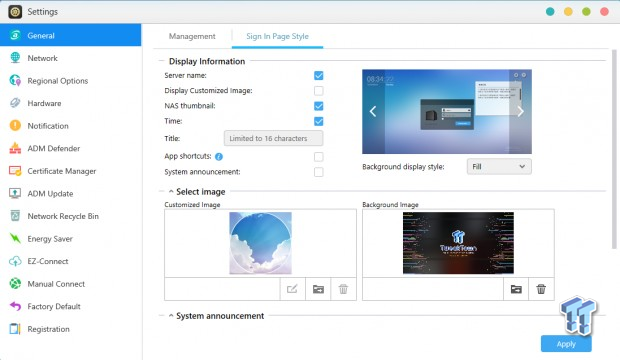The width and height of the screenshot is (620, 360).
Task: Open ADM Defender settings icon
Action: click(x=15, y=148)
